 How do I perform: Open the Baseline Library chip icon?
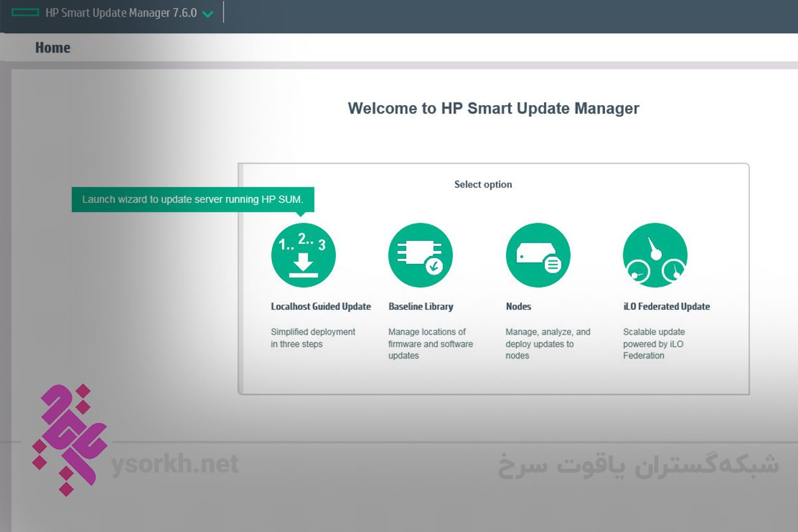click(420, 255)
